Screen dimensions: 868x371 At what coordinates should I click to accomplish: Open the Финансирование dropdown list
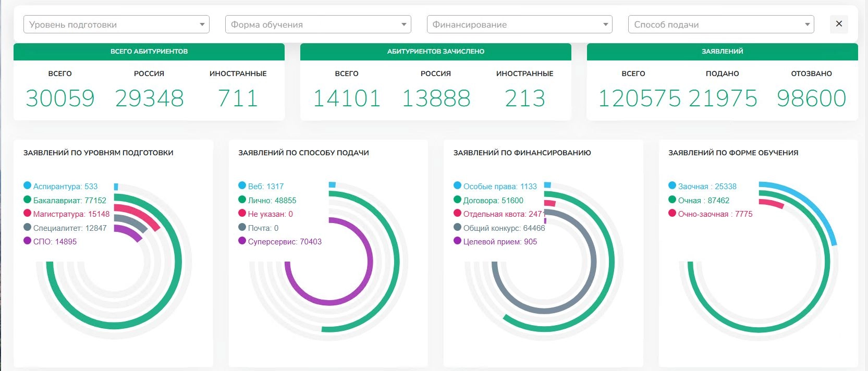[519, 24]
